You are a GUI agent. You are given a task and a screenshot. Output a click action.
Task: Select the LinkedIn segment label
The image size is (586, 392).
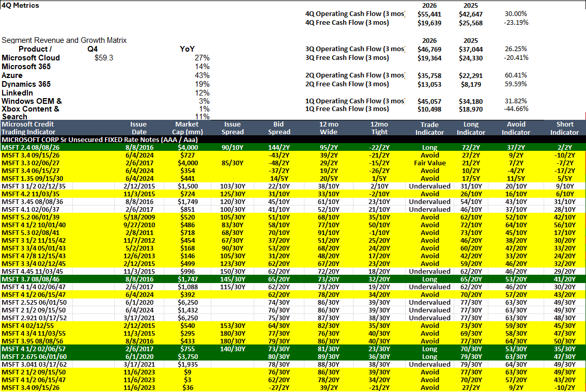coord(17,93)
